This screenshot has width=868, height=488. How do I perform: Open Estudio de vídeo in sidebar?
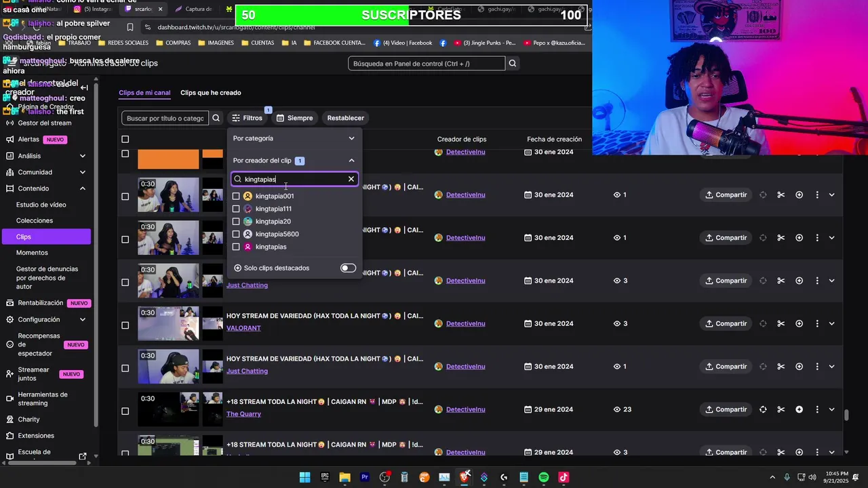click(x=41, y=205)
